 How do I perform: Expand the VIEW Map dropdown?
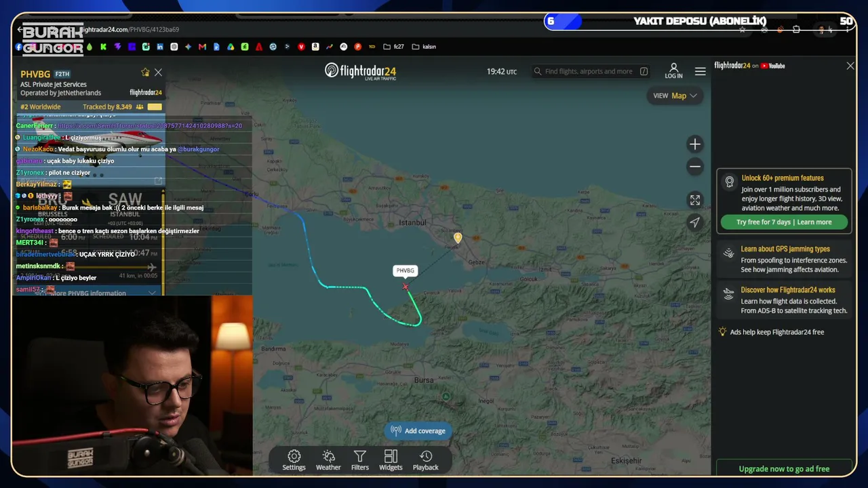(x=675, y=96)
